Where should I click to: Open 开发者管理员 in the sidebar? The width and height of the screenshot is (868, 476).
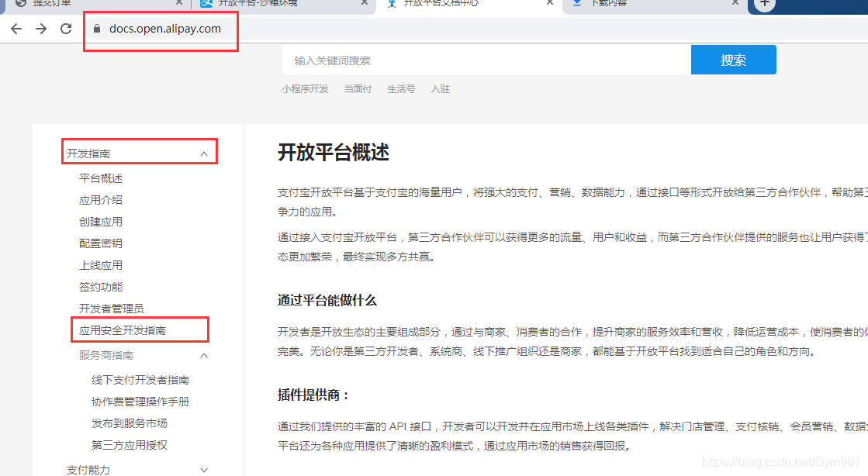(x=111, y=309)
